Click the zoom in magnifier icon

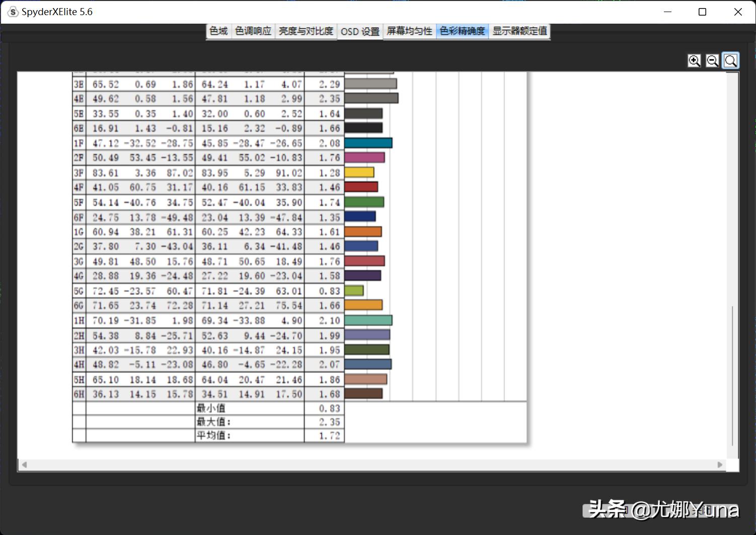pos(694,60)
